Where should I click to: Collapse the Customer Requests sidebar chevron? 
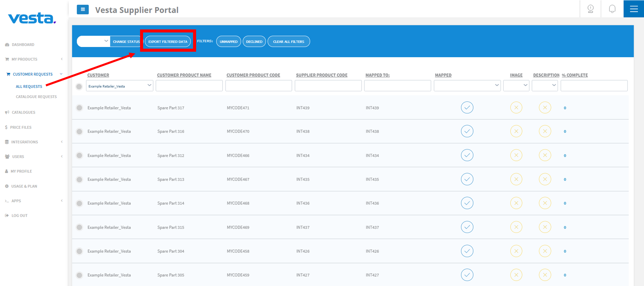[x=61, y=74]
